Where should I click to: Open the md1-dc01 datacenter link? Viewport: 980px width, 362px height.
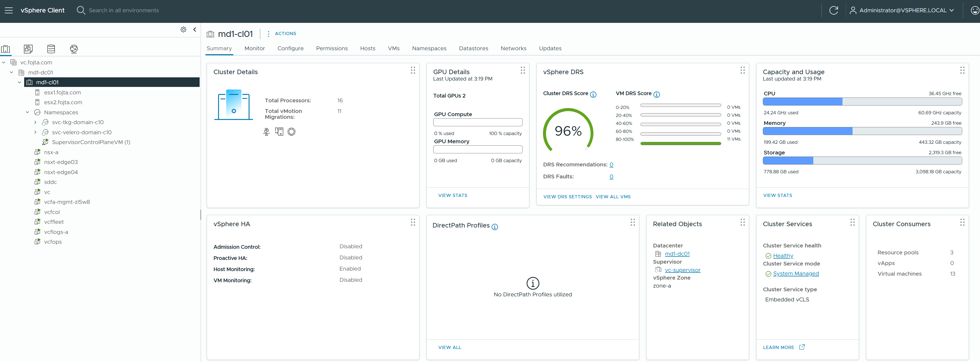(677, 254)
